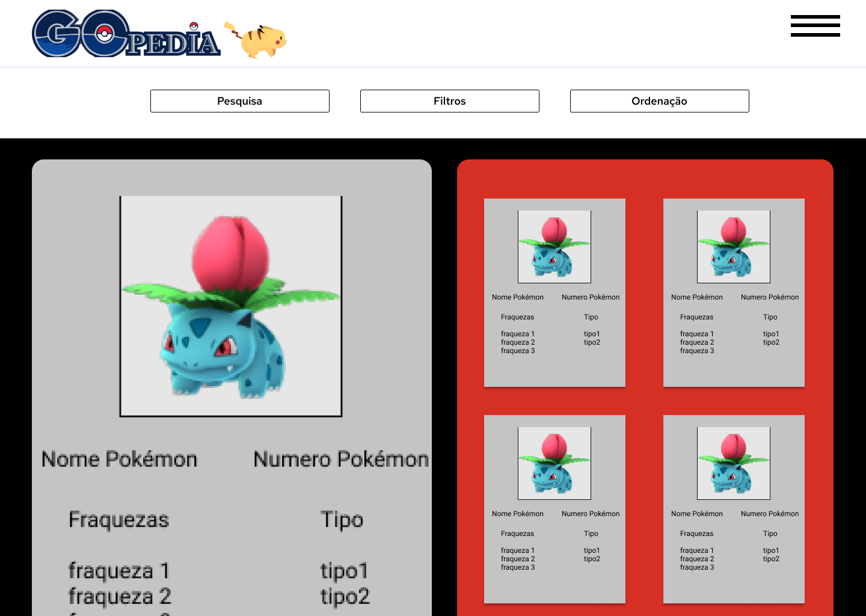Click 'Numero Pokémon' in bottom-right small card
The width and height of the screenshot is (866, 616).
click(770, 514)
